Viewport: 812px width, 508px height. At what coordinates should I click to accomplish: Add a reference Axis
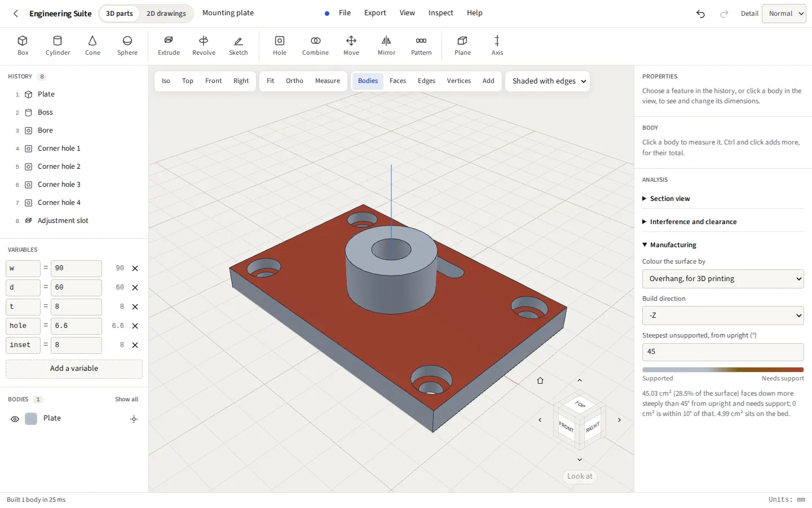tap(497, 46)
